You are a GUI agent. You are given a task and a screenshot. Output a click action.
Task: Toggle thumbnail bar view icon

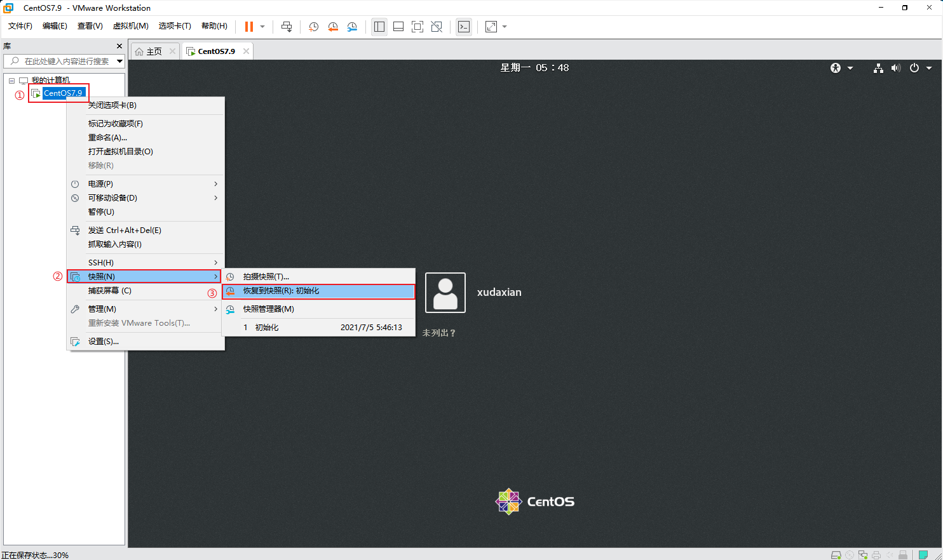[x=398, y=27]
